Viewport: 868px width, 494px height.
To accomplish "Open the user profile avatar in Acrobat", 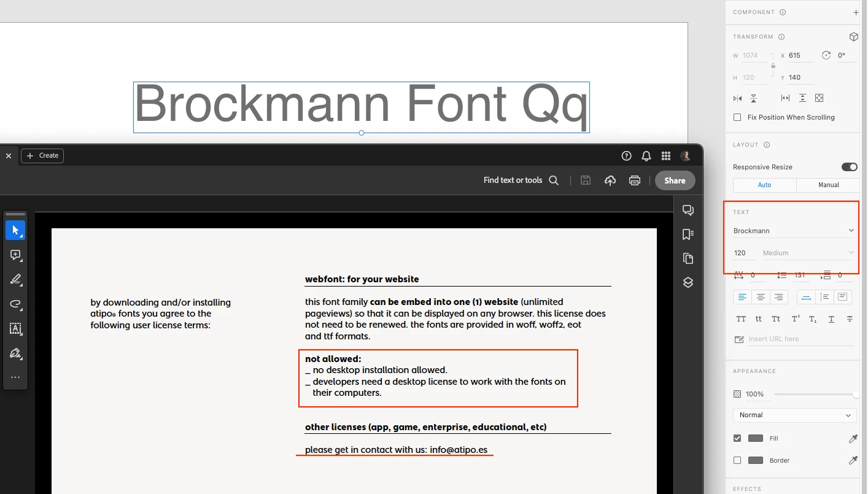I will point(686,156).
